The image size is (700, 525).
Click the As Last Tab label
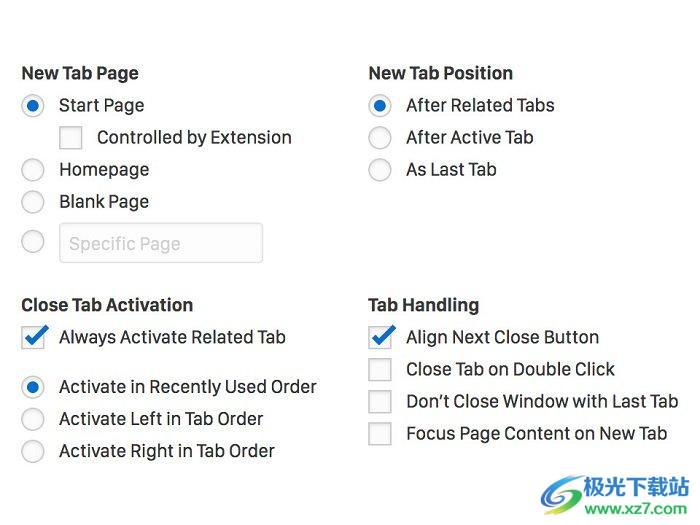[x=451, y=170]
